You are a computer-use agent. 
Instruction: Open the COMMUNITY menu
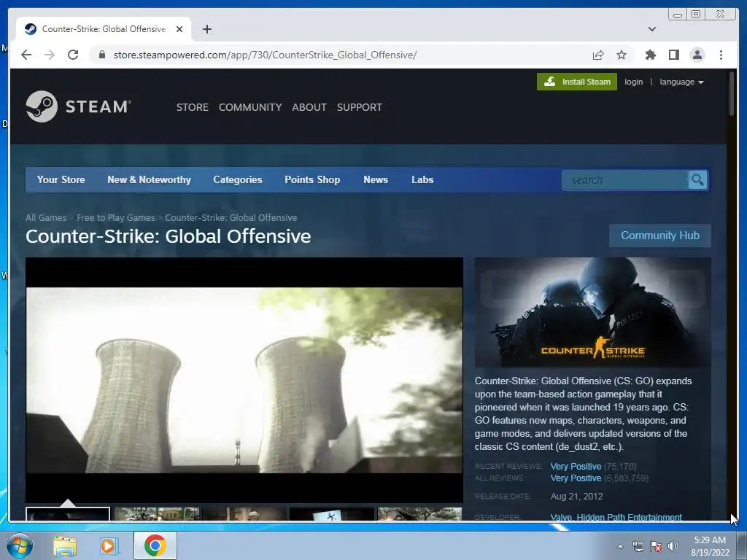[250, 107]
